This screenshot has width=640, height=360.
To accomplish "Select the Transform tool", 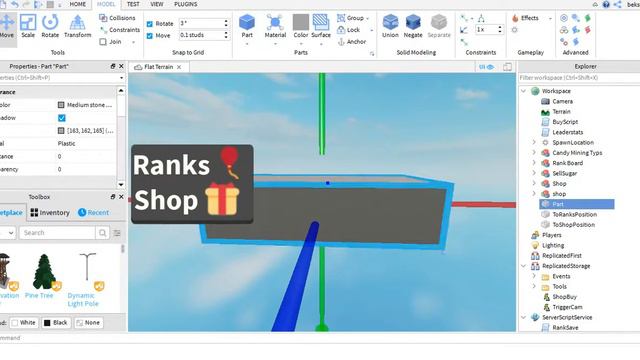I will click(78, 26).
